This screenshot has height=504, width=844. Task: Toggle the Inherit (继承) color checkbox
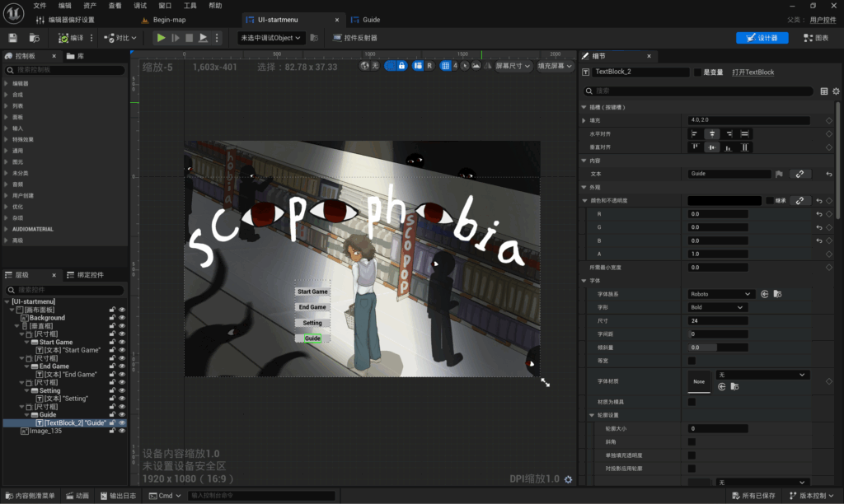tap(770, 201)
